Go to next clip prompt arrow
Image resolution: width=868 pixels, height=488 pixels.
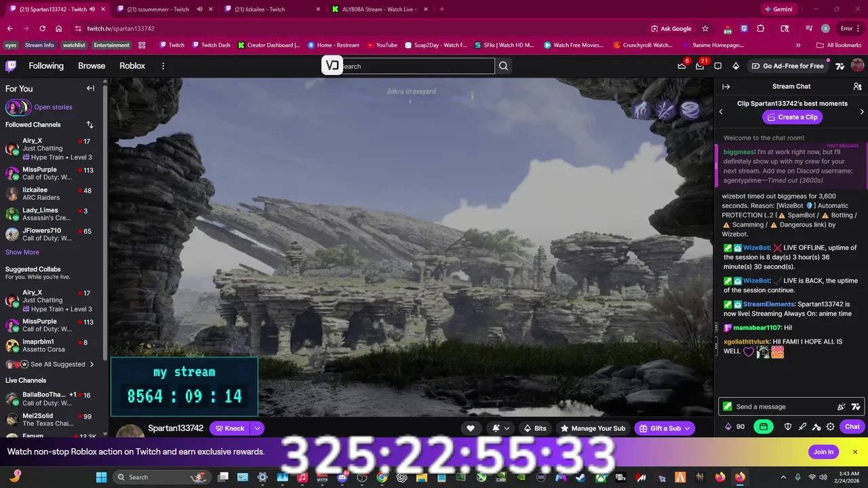click(x=862, y=112)
